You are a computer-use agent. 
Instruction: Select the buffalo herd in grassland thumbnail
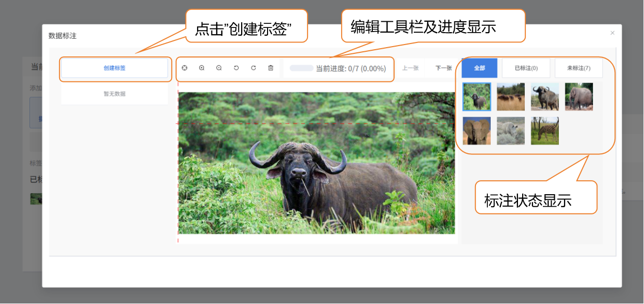(510, 97)
